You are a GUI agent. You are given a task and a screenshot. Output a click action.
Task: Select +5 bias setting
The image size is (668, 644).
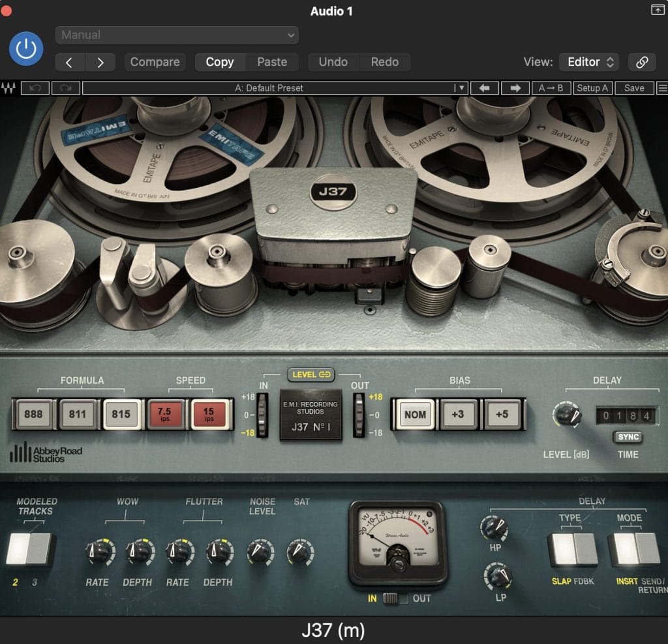click(502, 414)
